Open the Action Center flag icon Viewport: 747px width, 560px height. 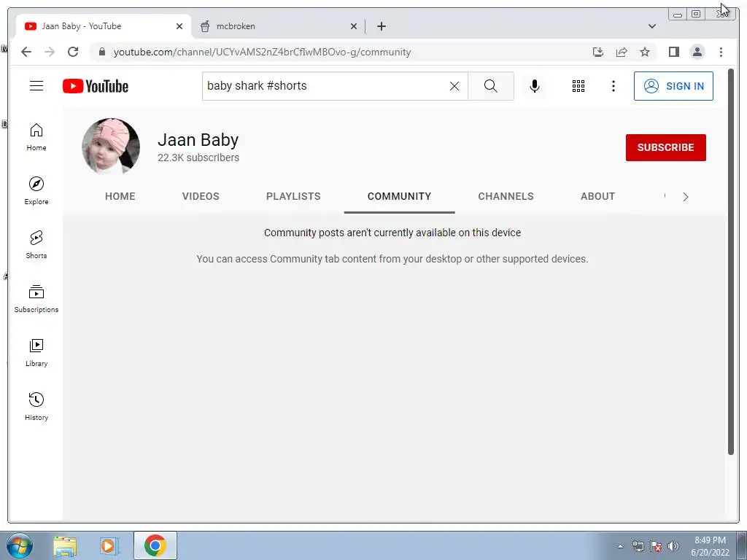click(656, 546)
